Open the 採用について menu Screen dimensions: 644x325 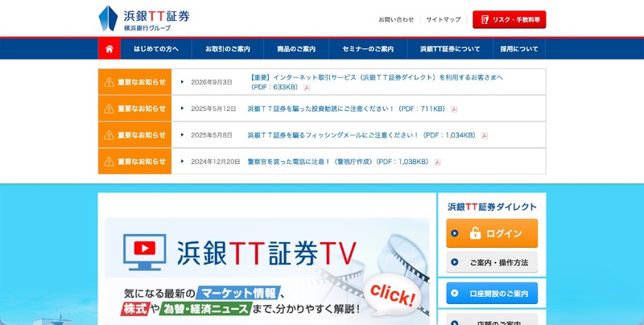point(519,49)
